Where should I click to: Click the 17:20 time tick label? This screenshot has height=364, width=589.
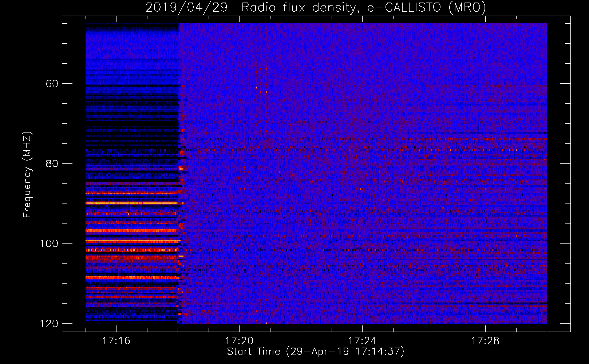[x=239, y=341]
